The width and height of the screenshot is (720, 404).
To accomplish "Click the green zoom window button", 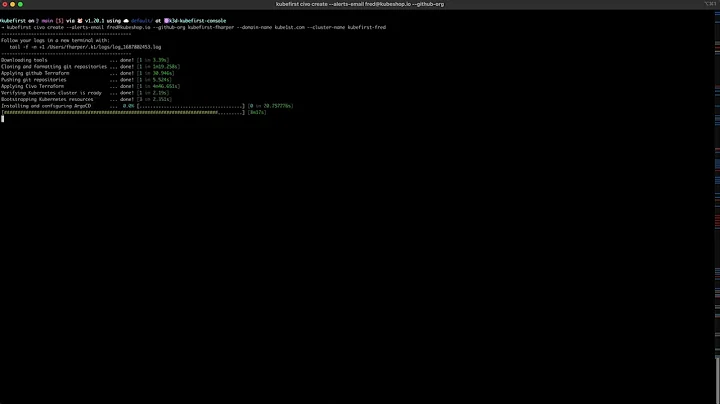I will [x=20, y=4].
